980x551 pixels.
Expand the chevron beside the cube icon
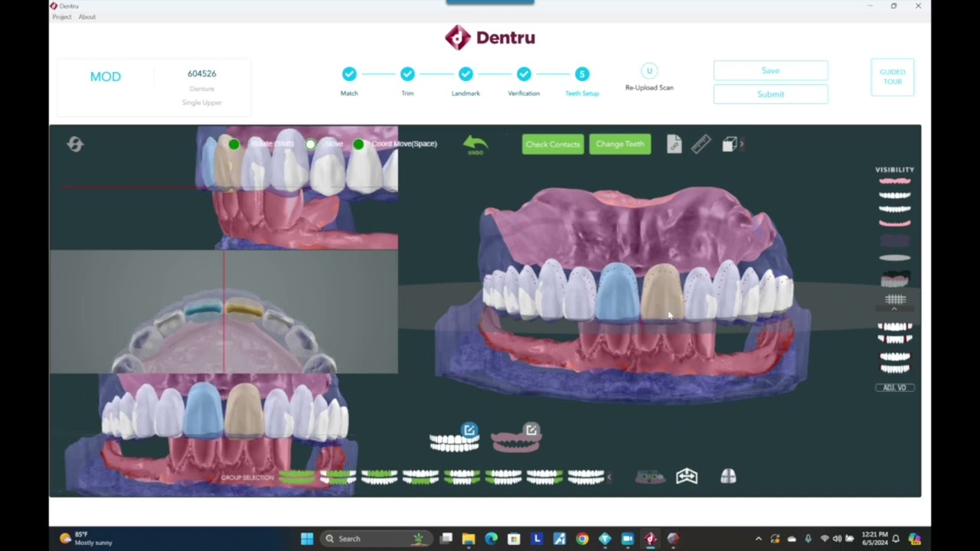(x=741, y=144)
